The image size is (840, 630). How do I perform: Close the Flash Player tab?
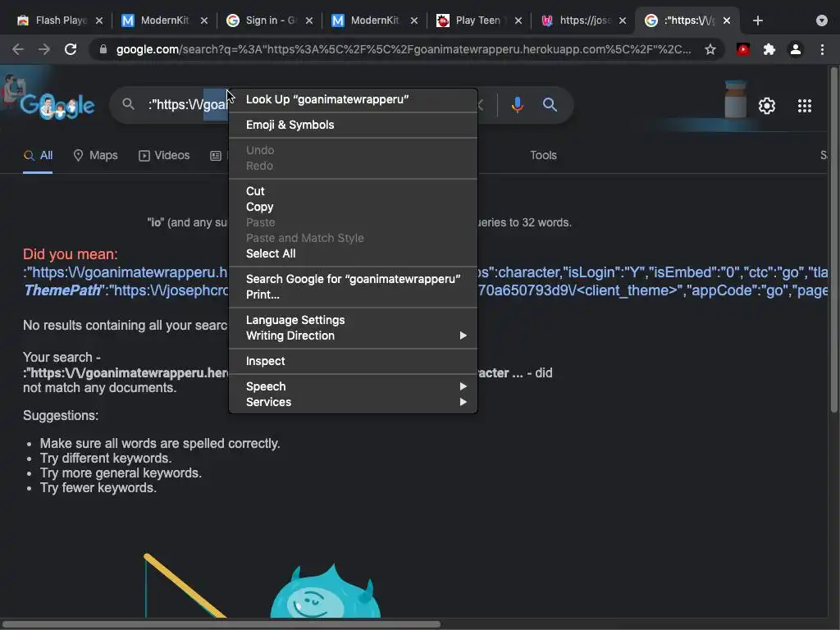[99, 21]
